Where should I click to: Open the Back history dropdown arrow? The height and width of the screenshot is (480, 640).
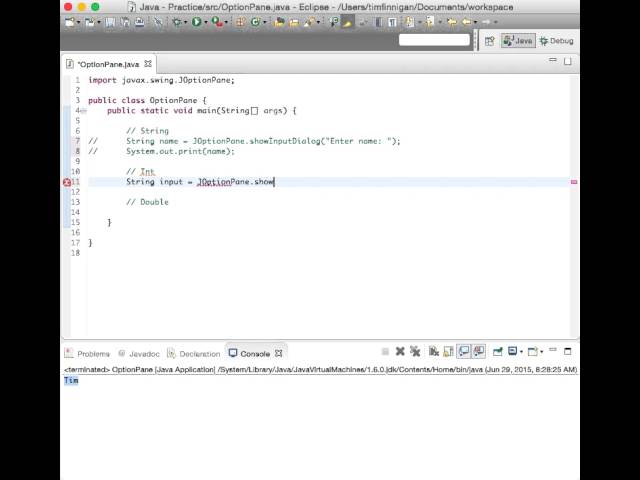pyautogui.click(x=476, y=22)
